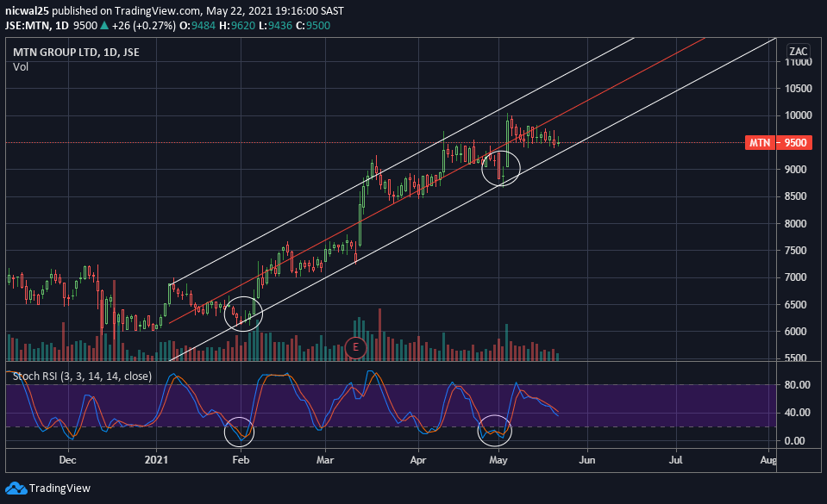Click the TradingView.com text in header
This screenshot has height=504, width=827.
click(x=158, y=10)
